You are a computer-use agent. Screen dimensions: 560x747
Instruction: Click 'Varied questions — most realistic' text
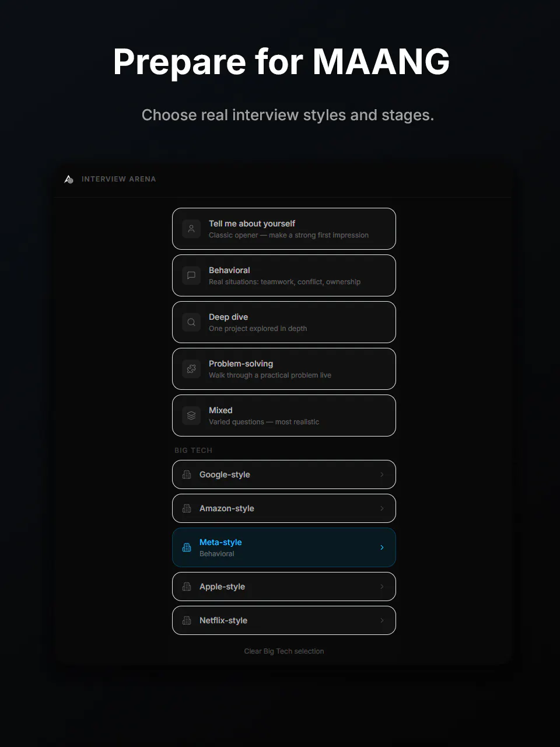[x=264, y=422]
